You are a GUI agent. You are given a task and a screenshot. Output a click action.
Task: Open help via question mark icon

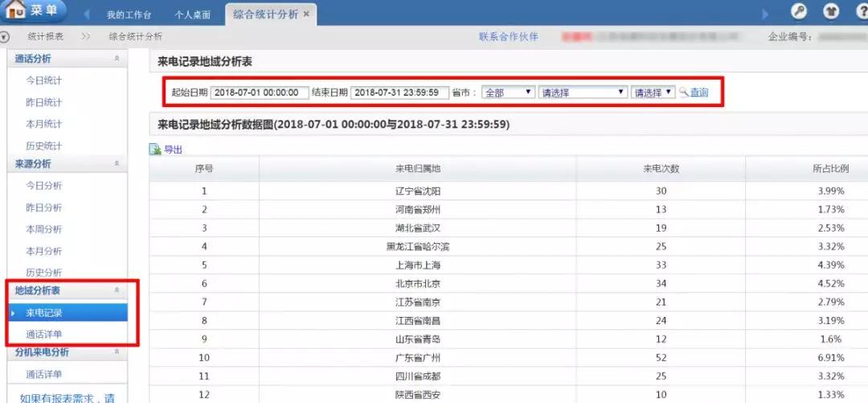click(862, 11)
